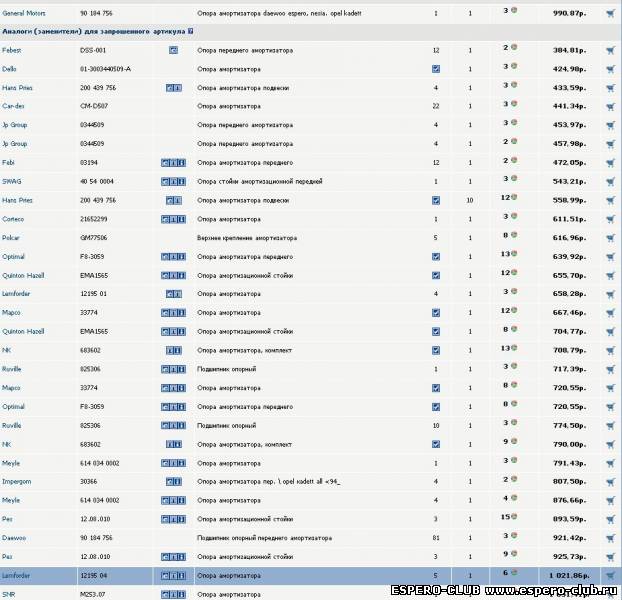Click availability checkmark for NK 790,00р
The width and height of the screenshot is (622, 600).
pyautogui.click(x=436, y=444)
